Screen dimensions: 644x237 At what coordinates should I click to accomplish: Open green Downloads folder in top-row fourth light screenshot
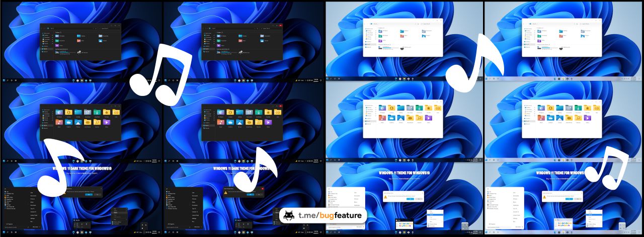point(539,36)
